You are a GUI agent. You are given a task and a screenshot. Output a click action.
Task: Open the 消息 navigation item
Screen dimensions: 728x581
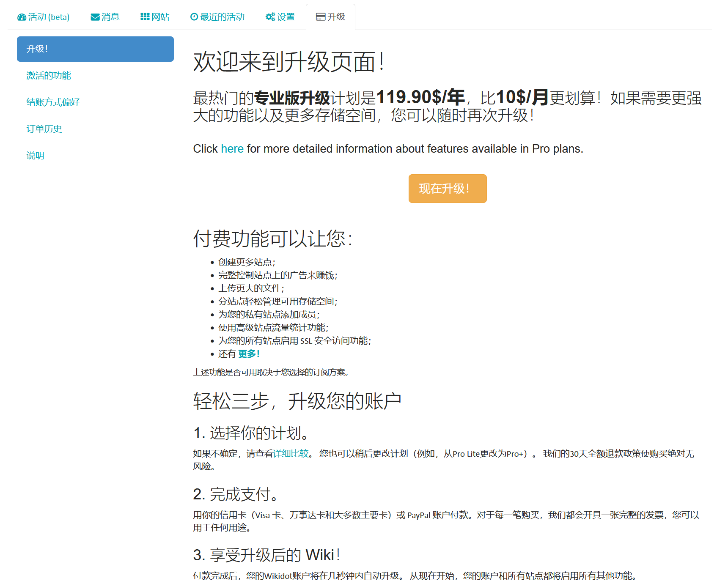pyautogui.click(x=110, y=16)
